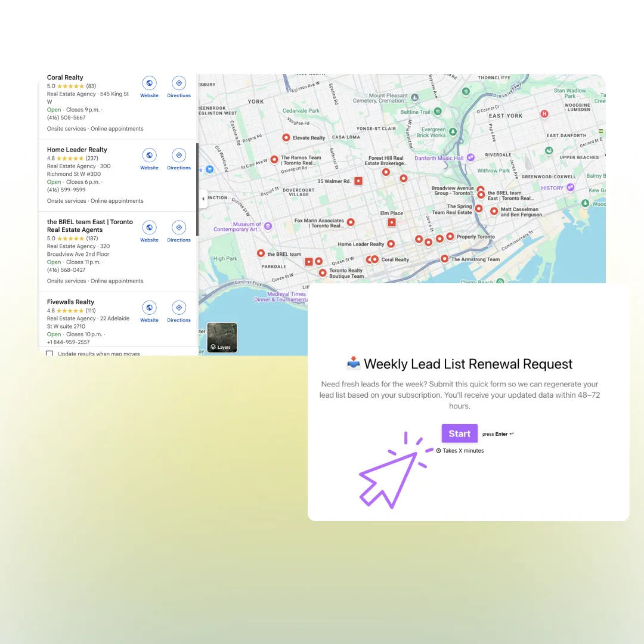Click the HISTORY venue map icon
The image size is (644, 644).
coord(571,187)
